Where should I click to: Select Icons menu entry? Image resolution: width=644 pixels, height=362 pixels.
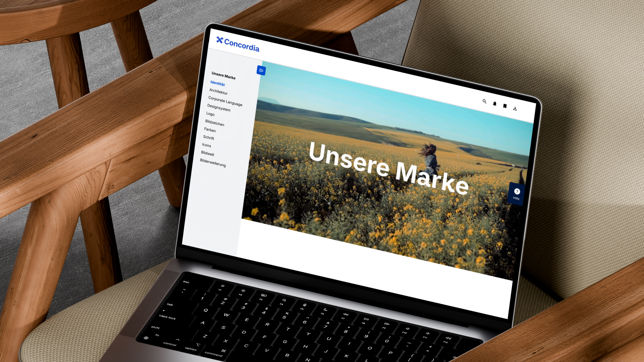tap(207, 145)
